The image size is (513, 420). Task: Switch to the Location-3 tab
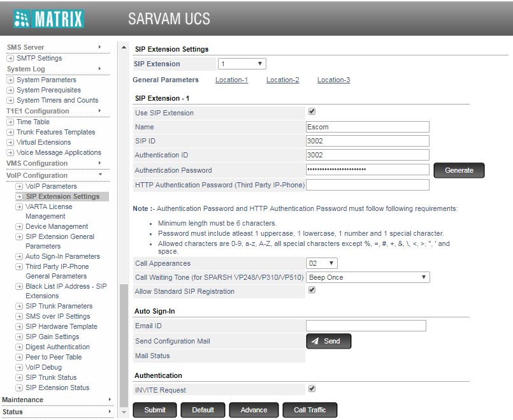[333, 80]
